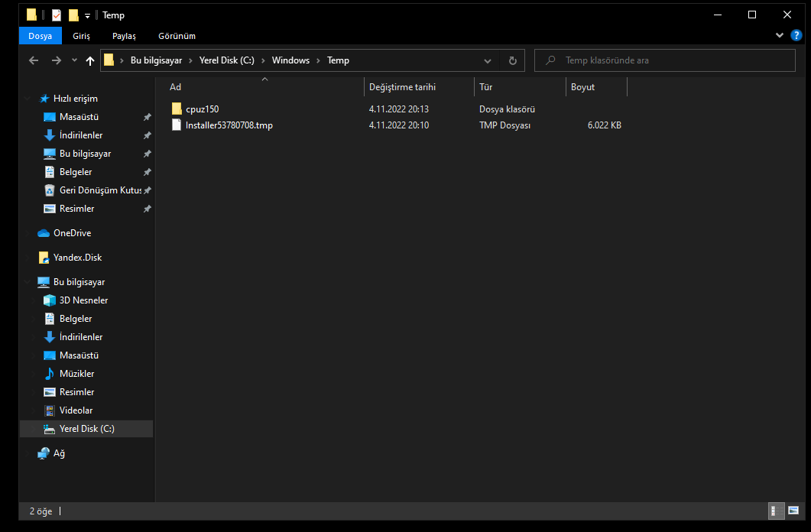Screen dimensions: 811x532
Task: Select the Installer53780708.tmp file name
Action: [229, 125]
